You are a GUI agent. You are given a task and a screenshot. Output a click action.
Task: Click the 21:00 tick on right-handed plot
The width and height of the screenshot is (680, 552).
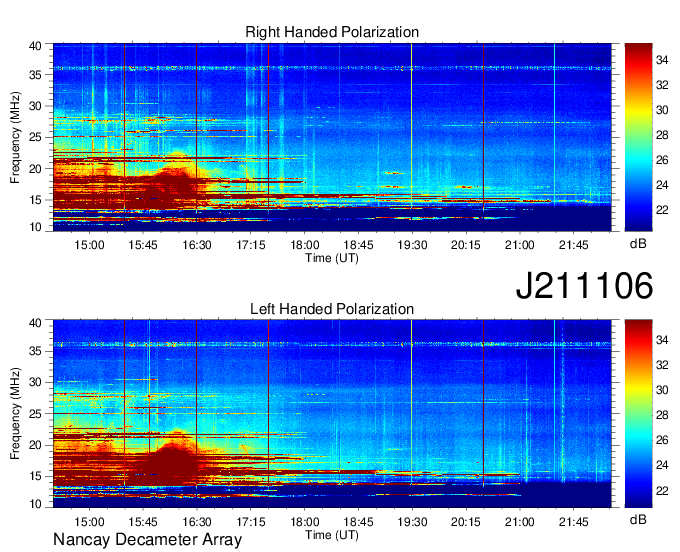[520, 245]
